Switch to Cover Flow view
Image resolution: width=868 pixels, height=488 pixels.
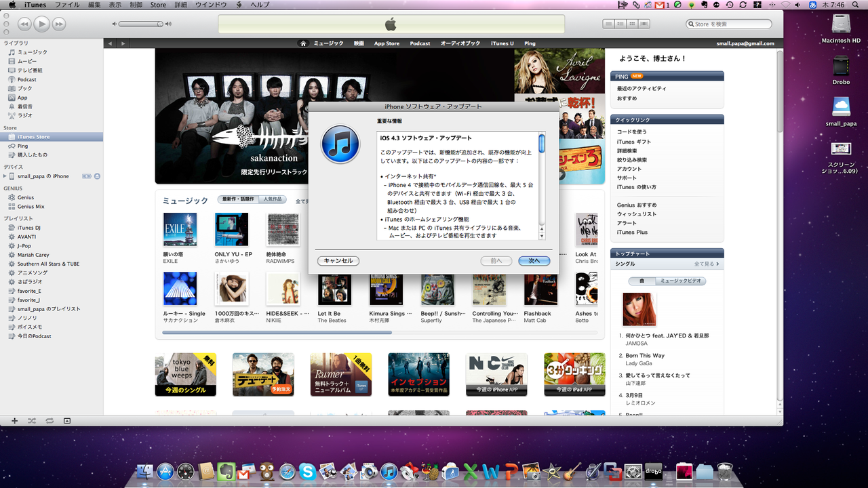point(644,24)
